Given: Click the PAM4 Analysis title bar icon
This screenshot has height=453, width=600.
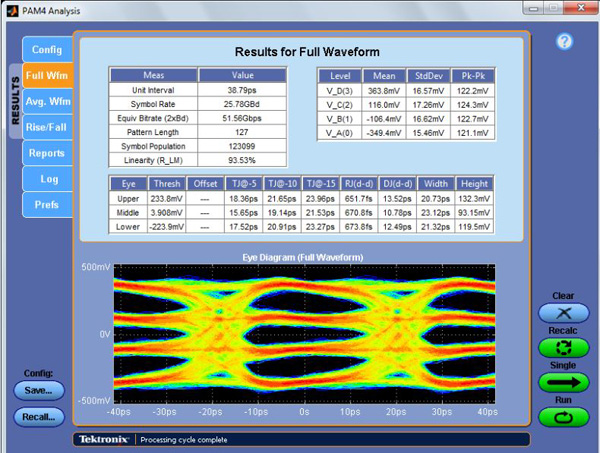Looking at the screenshot, I should (12, 10).
